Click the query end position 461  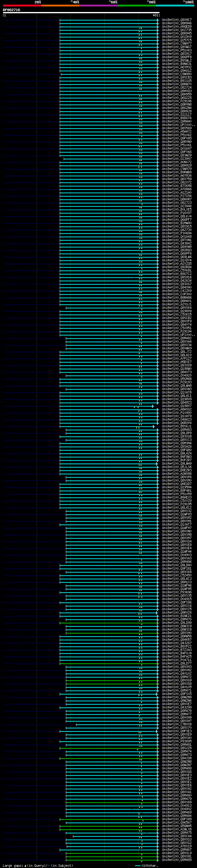[155, 15]
